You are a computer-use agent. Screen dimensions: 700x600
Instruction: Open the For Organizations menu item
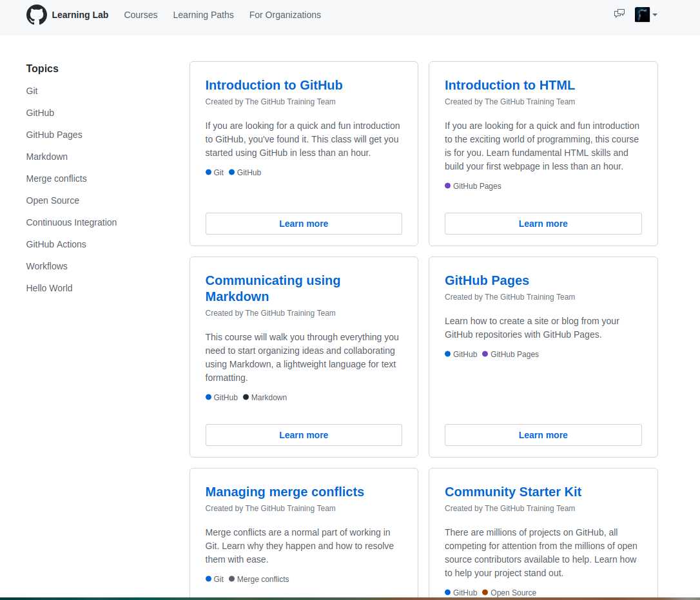[285, 15]
